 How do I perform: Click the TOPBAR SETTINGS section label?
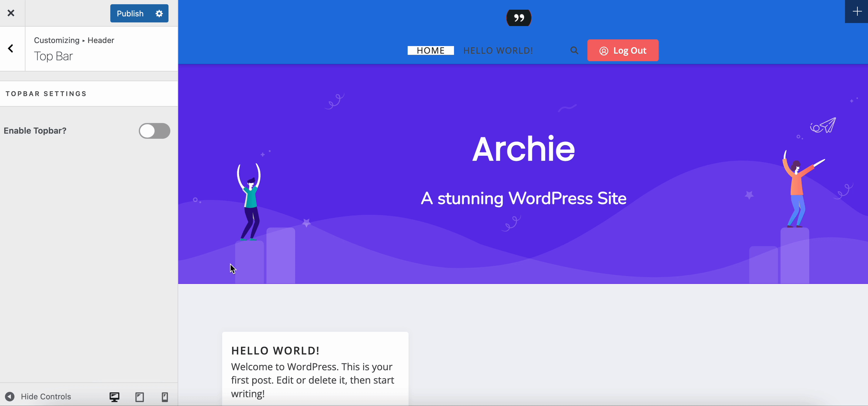(46, 93)
